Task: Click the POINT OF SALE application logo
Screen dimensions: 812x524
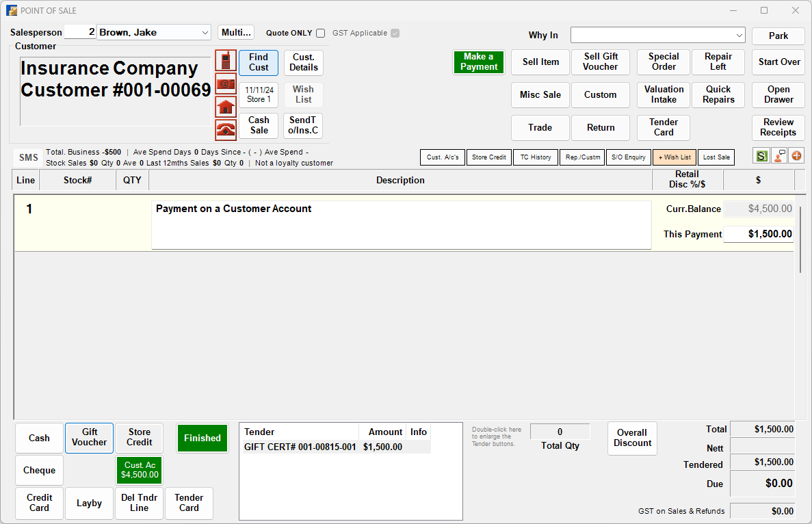Action: (x=12, y=10)
